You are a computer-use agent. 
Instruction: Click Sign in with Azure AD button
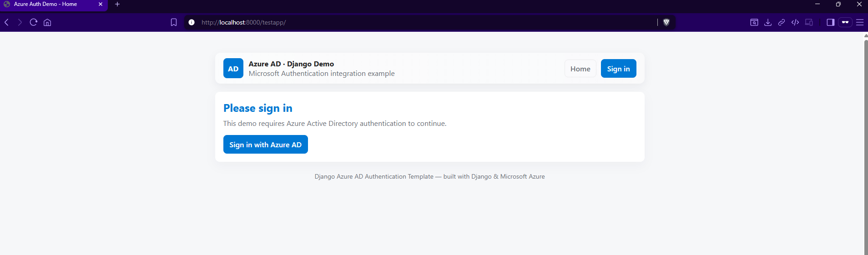pos(265,145)
